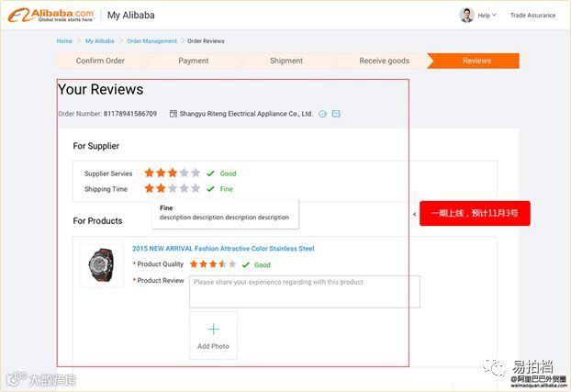
Task: Open the user avatar profile picture
Action: pos(466,15)
